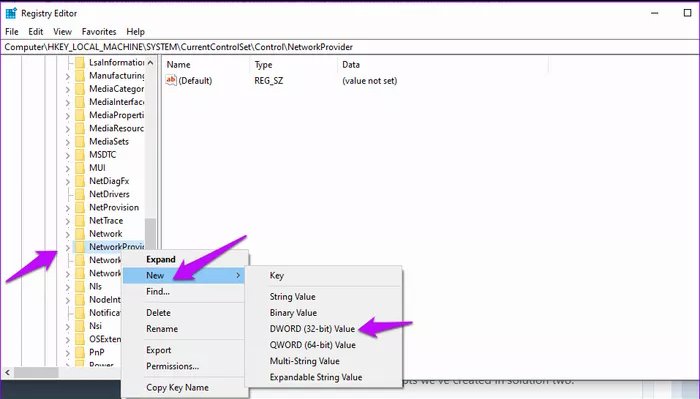Choose Find... in the context menu
Screen dimensions: 700x399
tap(184, 291)
